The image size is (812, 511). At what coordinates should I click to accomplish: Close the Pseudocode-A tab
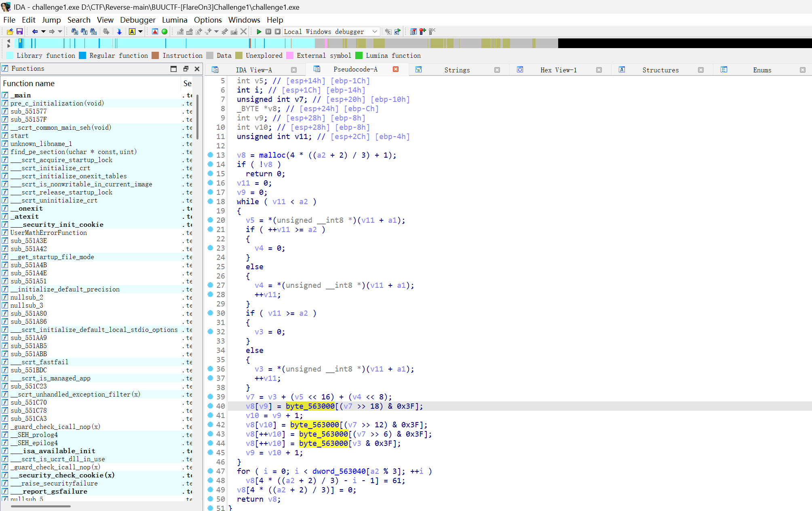click(x=395, y=69)
